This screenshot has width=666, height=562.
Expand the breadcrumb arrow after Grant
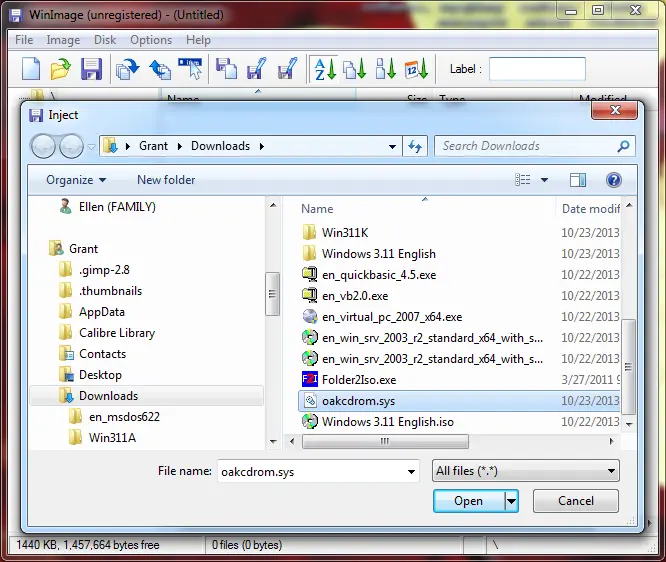(180, 147)
